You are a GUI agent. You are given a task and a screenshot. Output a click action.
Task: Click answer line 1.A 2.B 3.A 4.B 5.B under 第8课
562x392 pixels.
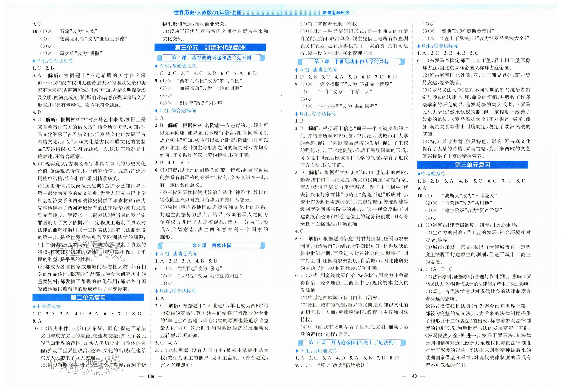[186, 261]
